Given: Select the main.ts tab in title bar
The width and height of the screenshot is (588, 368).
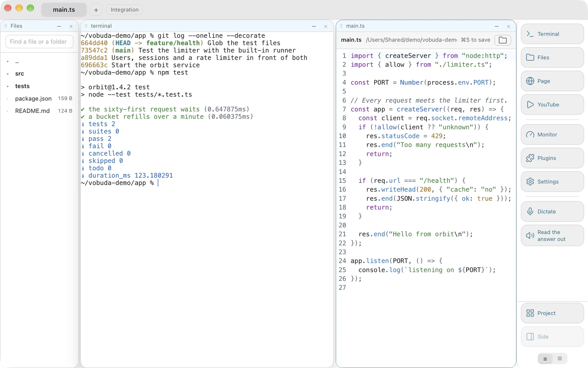Looking at the screenshot, I should [x=64, y=10].
